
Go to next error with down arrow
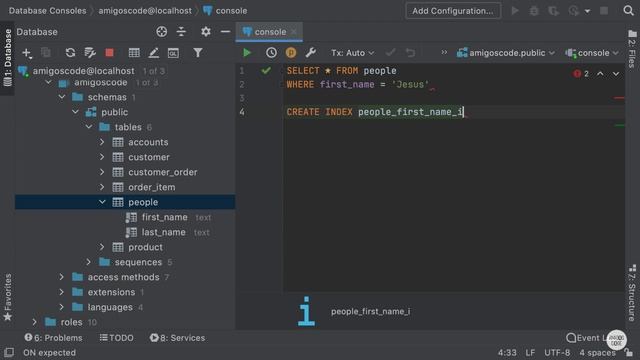pos(616,74)
